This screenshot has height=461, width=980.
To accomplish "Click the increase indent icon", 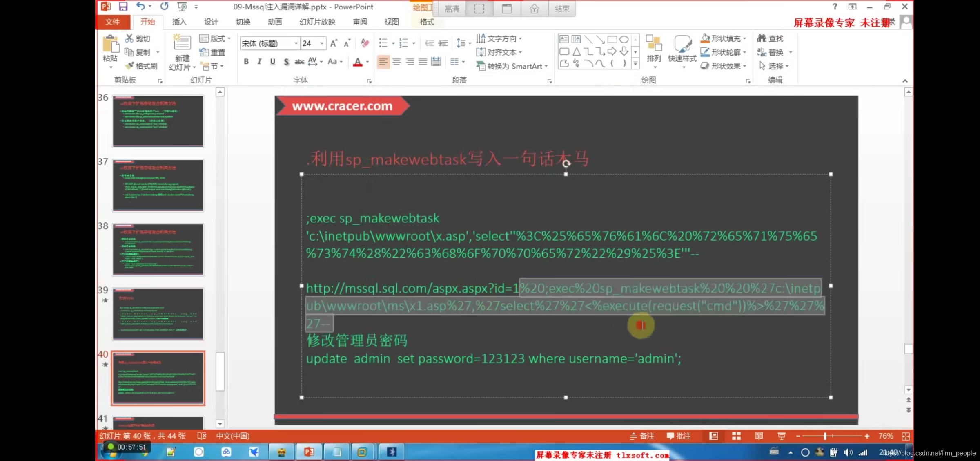I will 443,43.
